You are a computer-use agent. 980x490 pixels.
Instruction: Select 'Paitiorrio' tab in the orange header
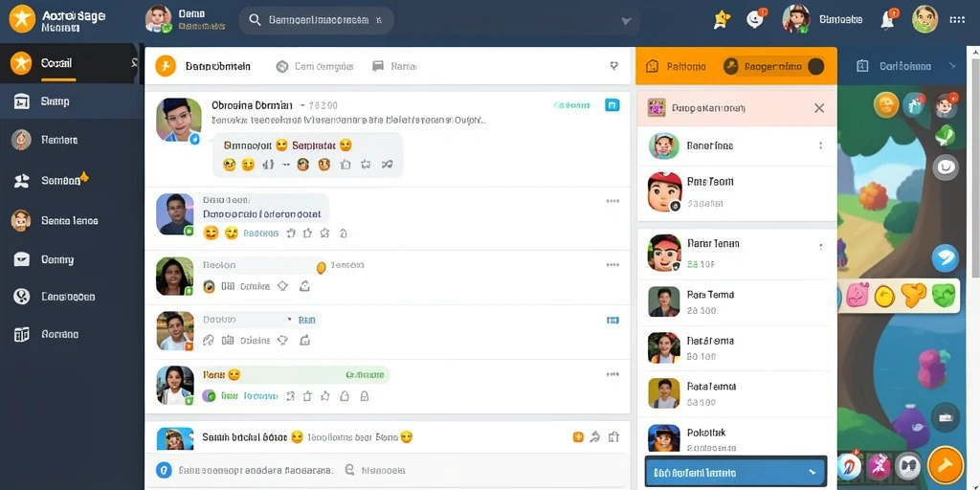(678, 66)
